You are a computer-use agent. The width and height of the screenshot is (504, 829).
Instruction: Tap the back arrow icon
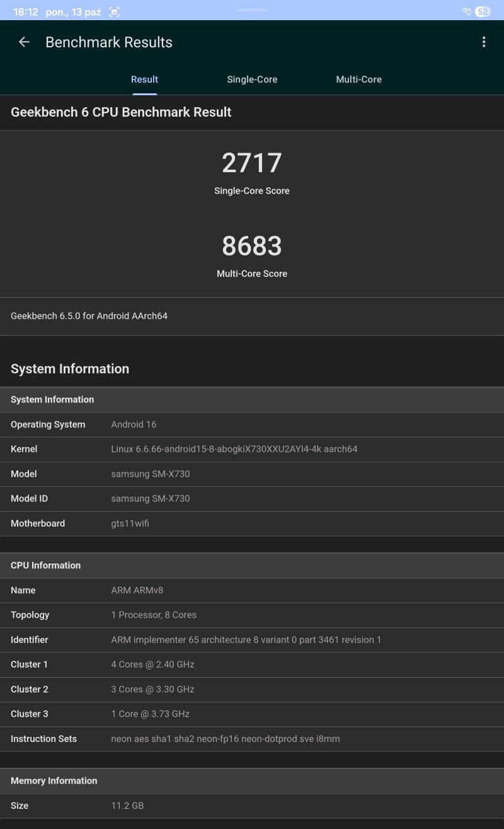pyautogui.click(x=24, y=42)
